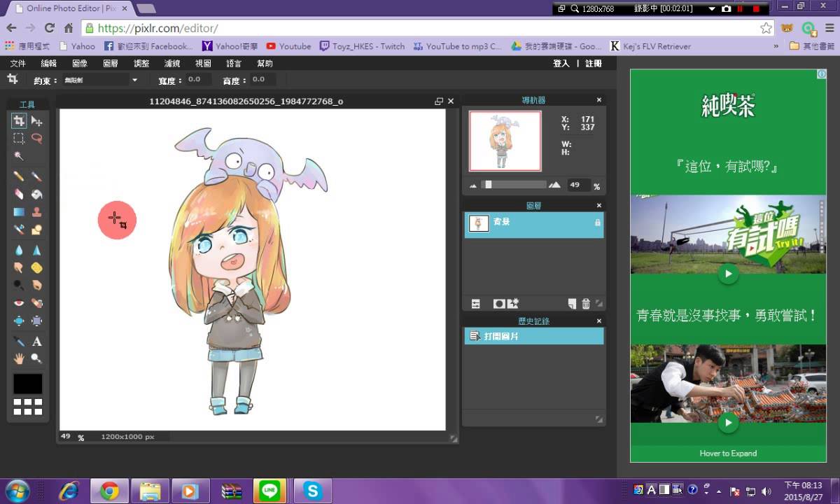Click the navigator zoom percentage field
The image size is (840, 504).
click(578, 185)
